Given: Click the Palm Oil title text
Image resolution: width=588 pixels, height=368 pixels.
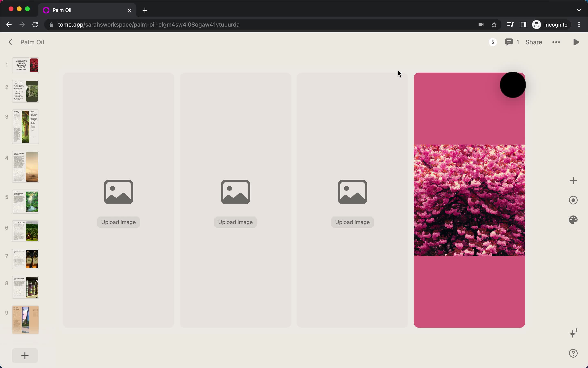Looking at the screenshot, I should point(32,42).
